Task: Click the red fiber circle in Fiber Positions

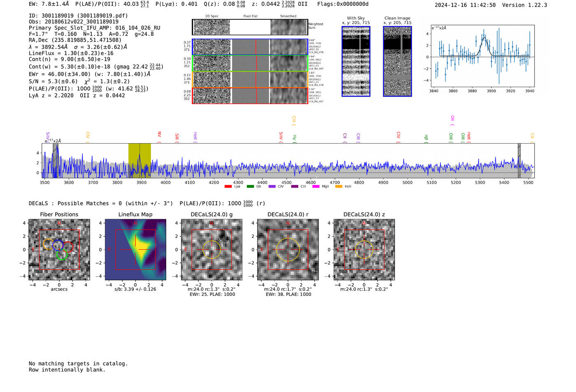Action: click(x=67, y=247)
